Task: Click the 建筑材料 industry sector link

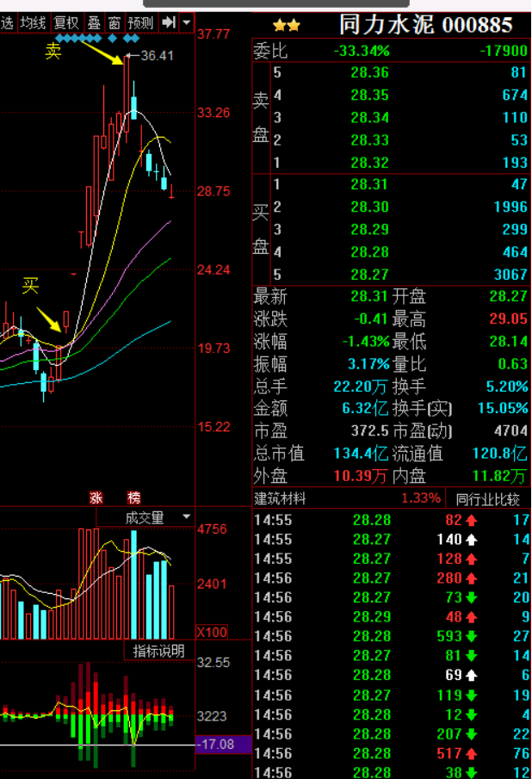Action: (x=280, y=498)
